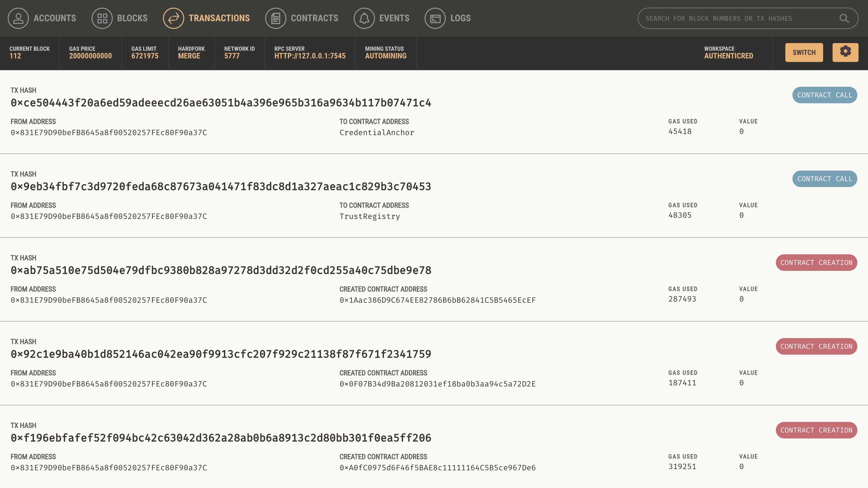The image size is (868, 488).
Task: Switch to the Contracts tab
Action: pos(314,18)
